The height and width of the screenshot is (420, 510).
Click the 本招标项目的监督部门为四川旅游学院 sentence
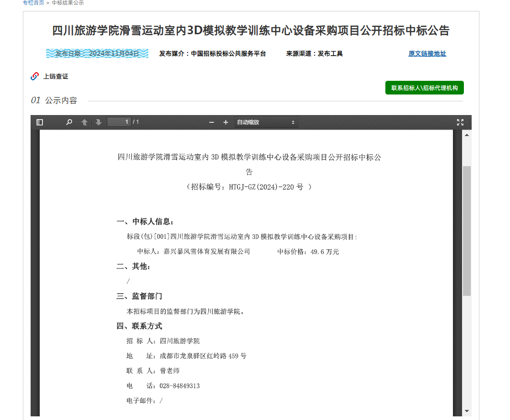pyautogui.click(x=185, y=311)
